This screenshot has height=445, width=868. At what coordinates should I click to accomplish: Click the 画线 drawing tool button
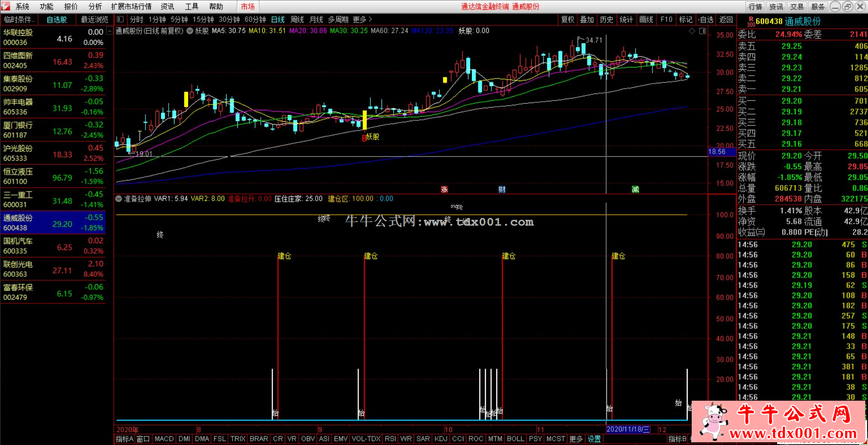pos(646,19)
